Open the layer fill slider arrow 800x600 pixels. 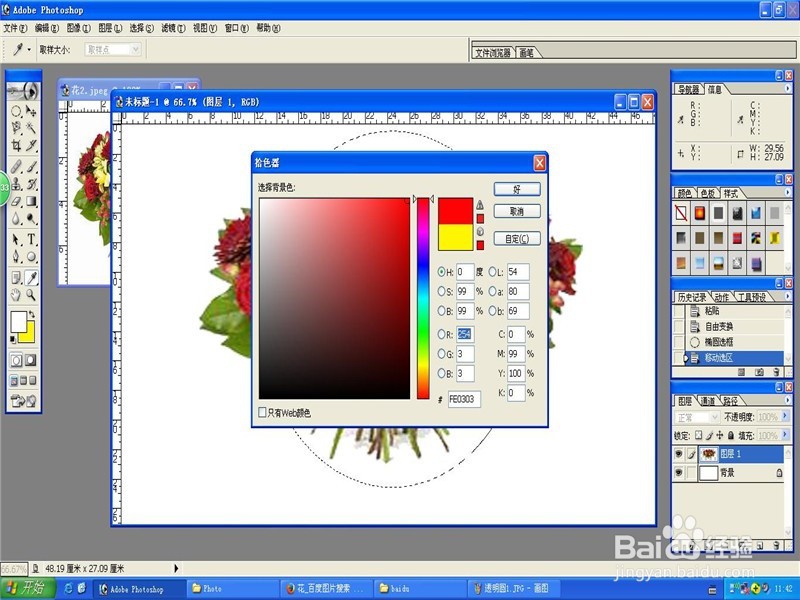[x=785, y=435]
